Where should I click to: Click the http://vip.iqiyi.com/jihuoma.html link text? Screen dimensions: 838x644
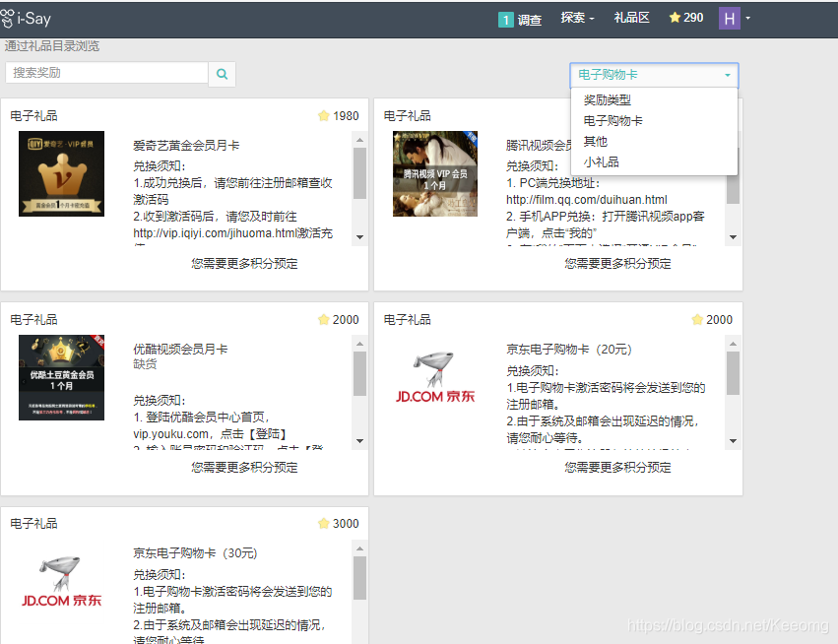click(x=215, y=233)
